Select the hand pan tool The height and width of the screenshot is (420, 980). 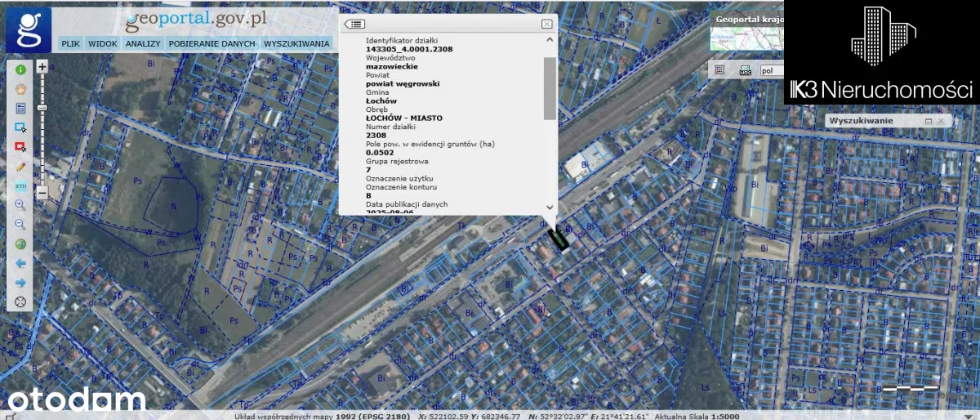point(20,89)
